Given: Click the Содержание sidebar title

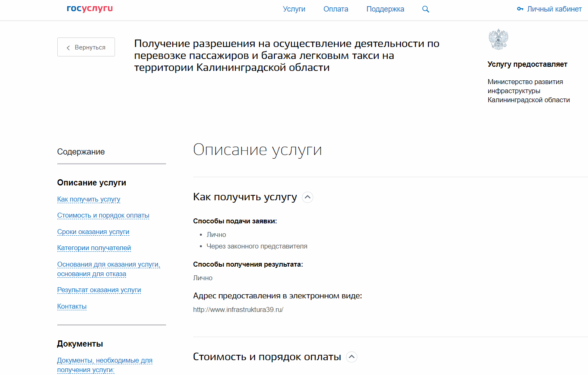Looking at the screenshot, I should (81, 152).
